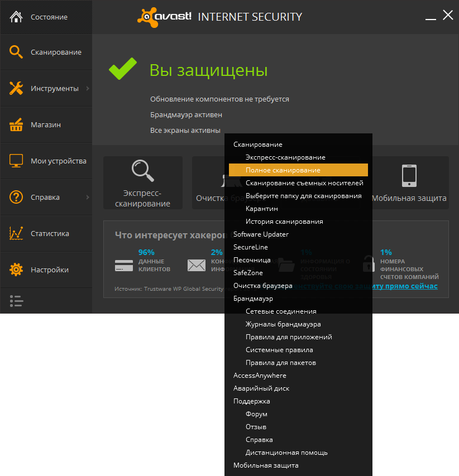Viewport: 459px width, 476px height.
Task: Open Настройки in the sidebar
Action: [x=46, y=270]
